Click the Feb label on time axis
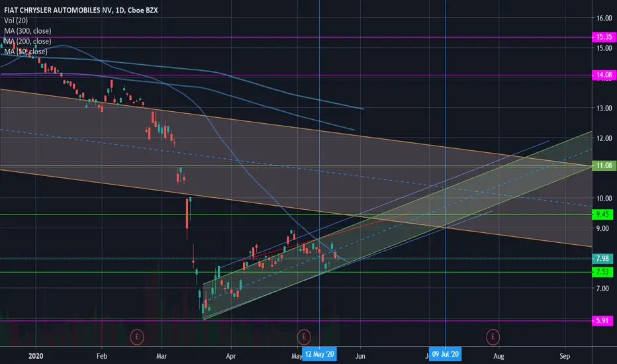The height and width of the screenshot is (364, 617). 101,356
